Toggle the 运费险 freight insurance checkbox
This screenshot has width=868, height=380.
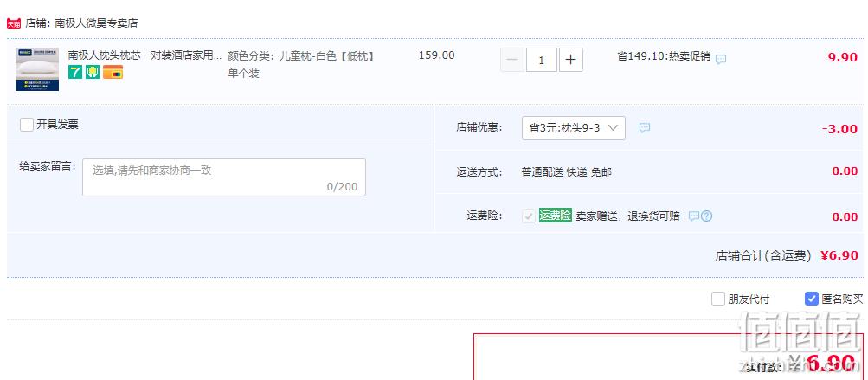[x=528, y=216]
